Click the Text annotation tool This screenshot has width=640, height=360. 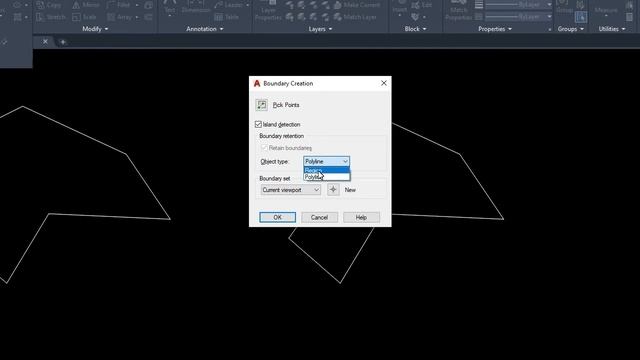point(169,8)
